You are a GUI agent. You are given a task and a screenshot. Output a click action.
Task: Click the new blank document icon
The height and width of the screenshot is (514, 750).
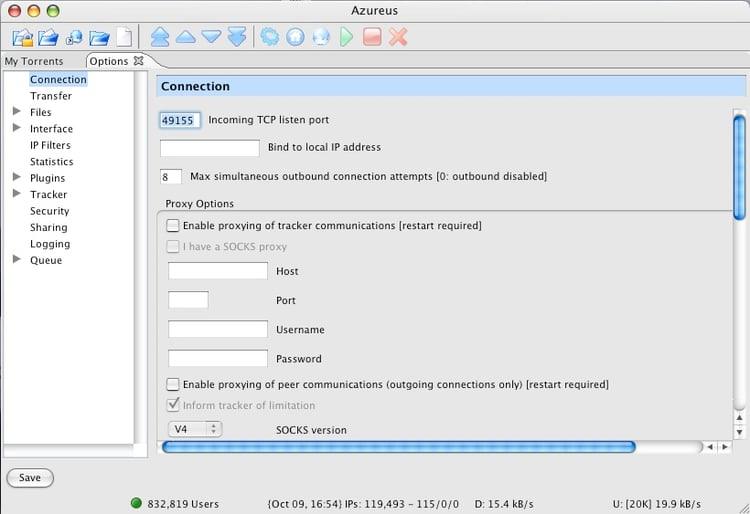pos(124,37)
